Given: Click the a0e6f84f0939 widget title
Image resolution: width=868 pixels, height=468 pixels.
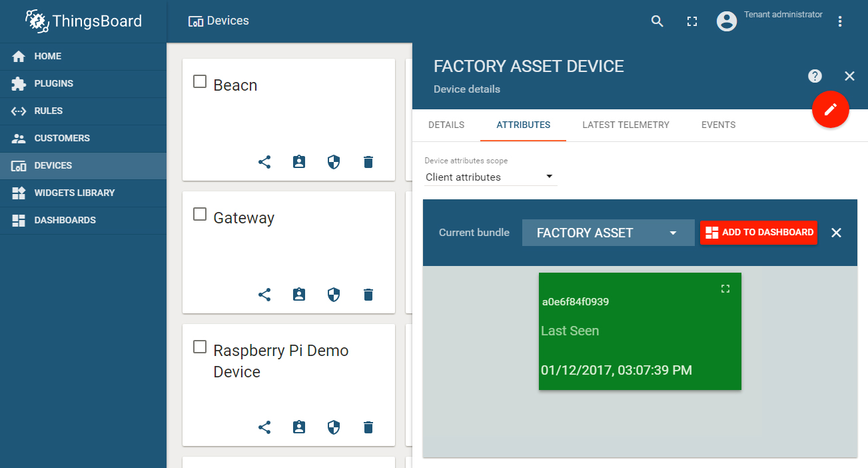Looking at the screenshot, I should coord(576,302).
